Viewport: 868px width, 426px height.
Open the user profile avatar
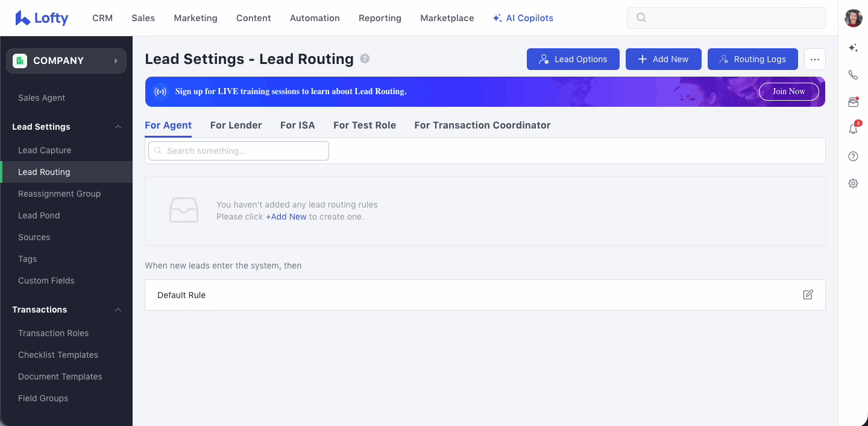point(853,18)
